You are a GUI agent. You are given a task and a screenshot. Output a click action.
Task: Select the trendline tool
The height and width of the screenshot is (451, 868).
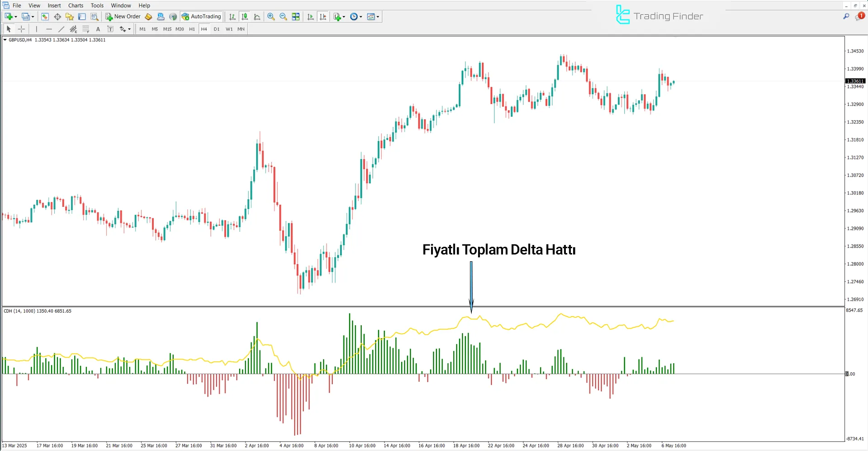pyautogui.click(x=61, y=29)
